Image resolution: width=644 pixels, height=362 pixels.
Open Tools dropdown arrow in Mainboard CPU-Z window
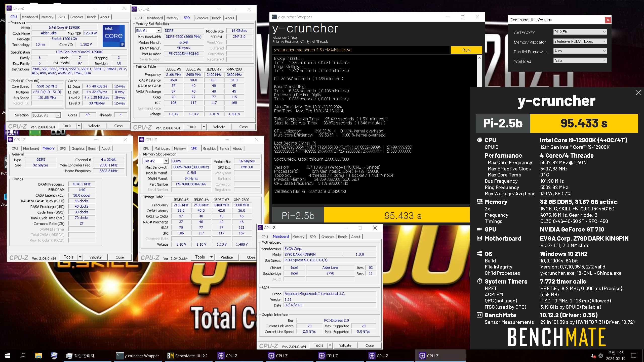coord(330,345)
